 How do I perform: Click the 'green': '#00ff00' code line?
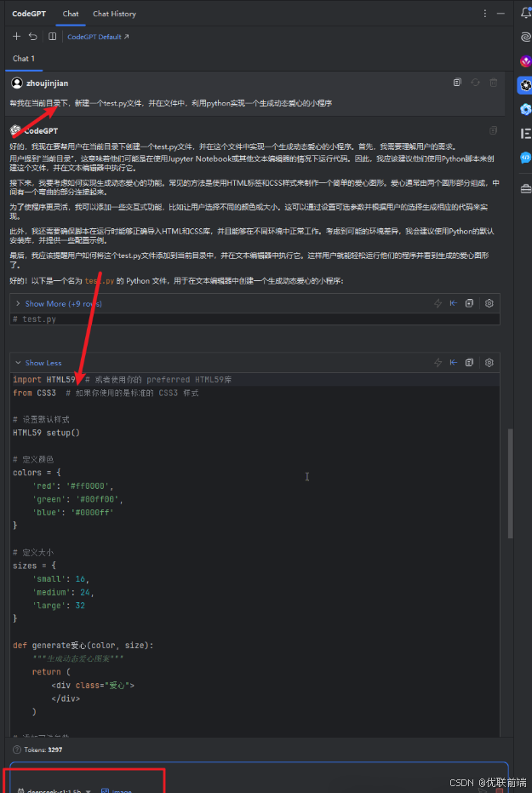point(77,499)
